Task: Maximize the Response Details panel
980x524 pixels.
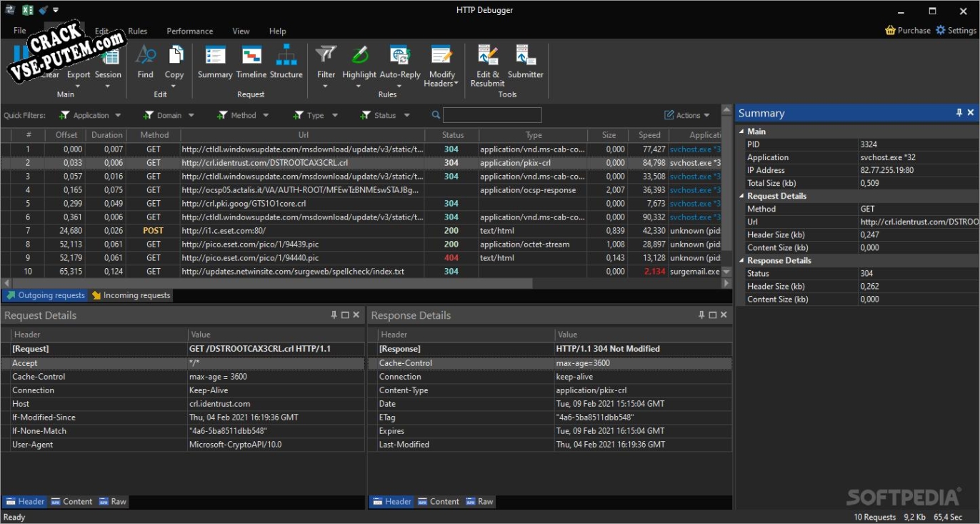Action: 713,315
